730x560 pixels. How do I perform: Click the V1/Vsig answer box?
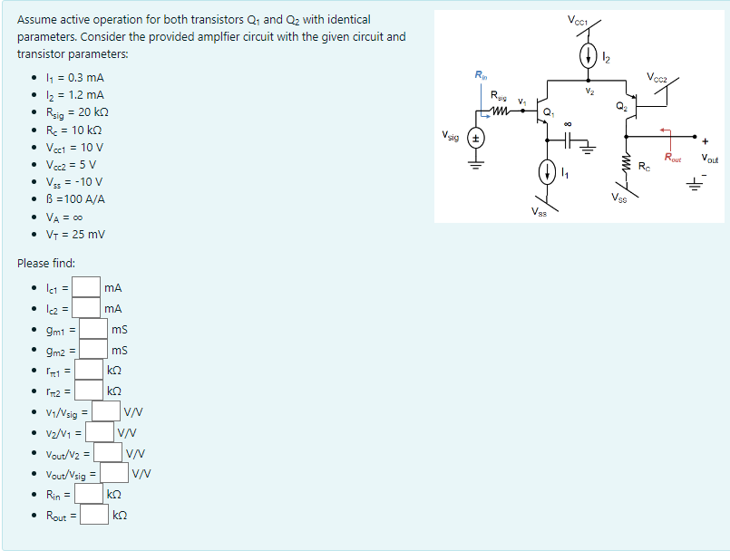tap(105, 412)
